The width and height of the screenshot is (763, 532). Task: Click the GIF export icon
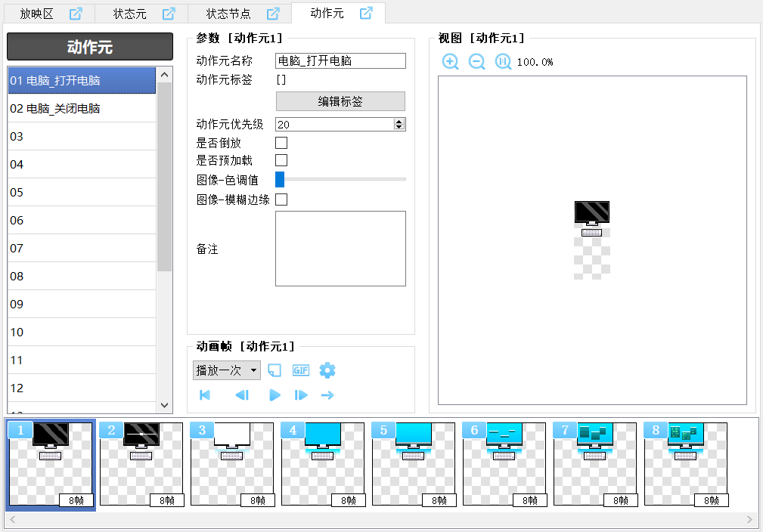click(x=301, y=370)
